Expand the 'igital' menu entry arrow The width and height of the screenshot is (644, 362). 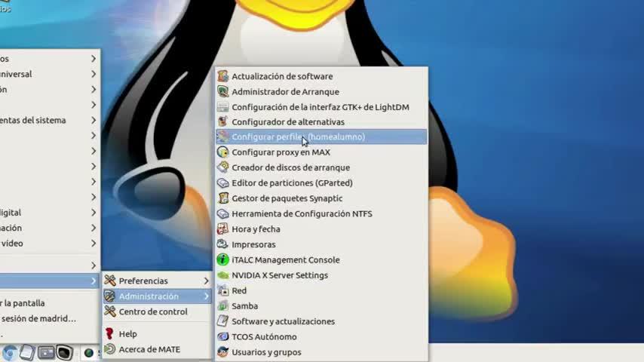point(94,213)
